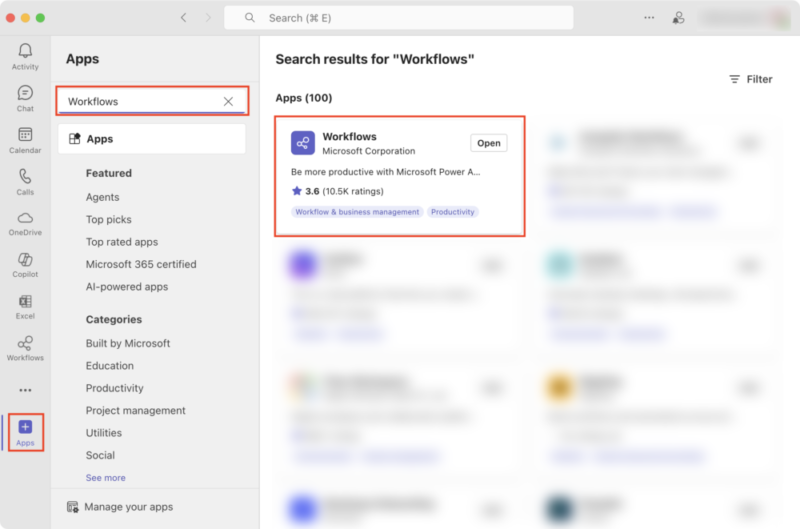The width and height of the screenshot is (800, 529).
Task: Clear the Workflows search with X
Action: point(228,102)
